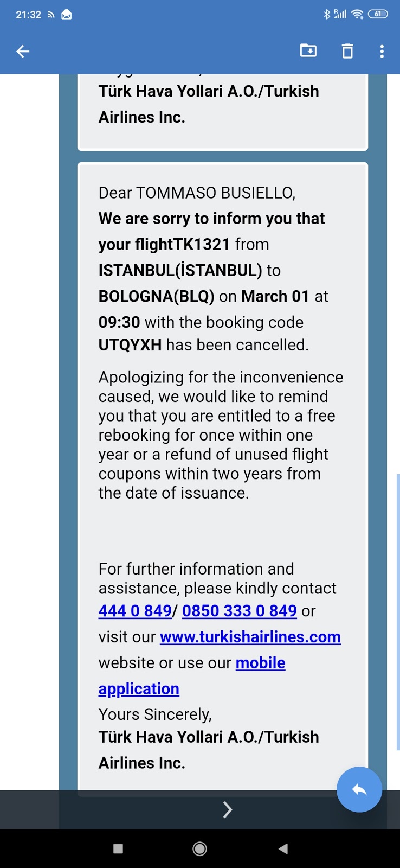Image resolution: width=400 pixels, height=868 pixels.
Task: Tap the 0850 333 0 849 phone link
Action: (239, 611)
